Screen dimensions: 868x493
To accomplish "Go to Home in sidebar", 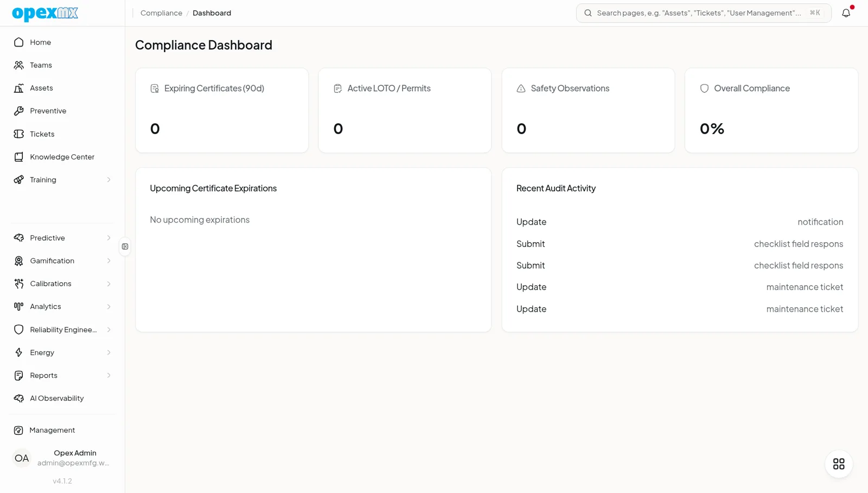I will (62, 42).
